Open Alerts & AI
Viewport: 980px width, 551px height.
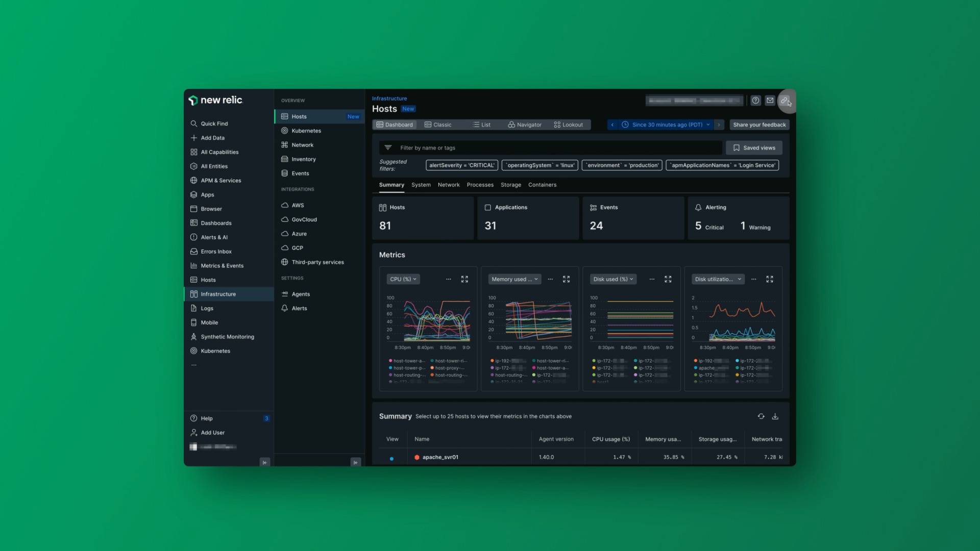point(214,238)
